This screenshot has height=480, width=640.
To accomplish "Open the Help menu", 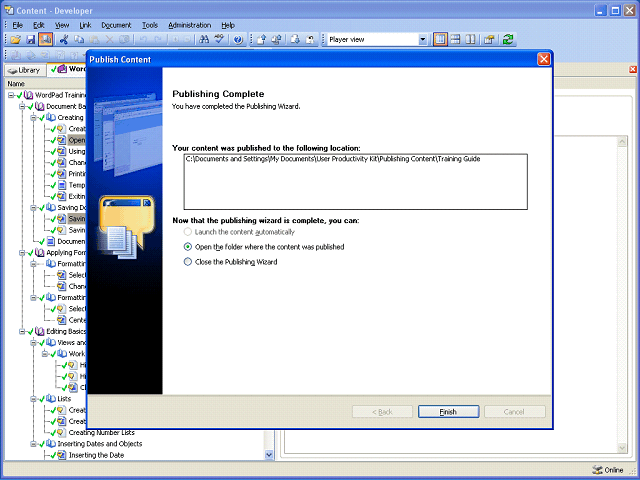I will click(x=228, y=25).
